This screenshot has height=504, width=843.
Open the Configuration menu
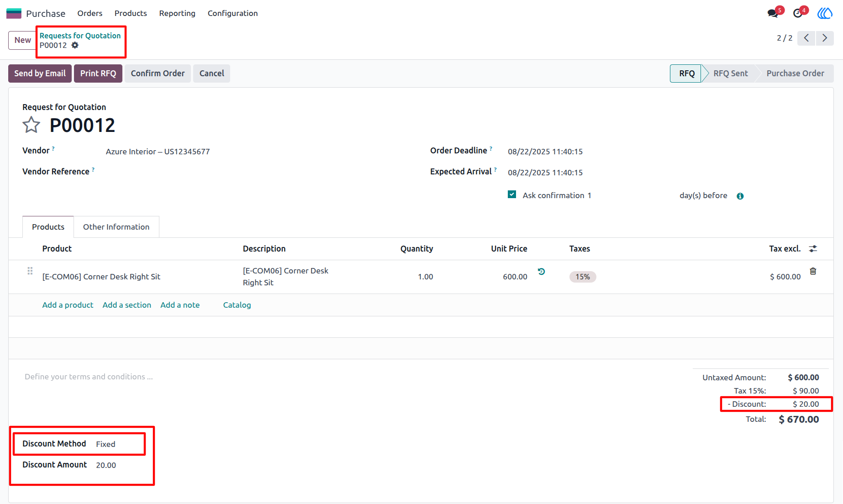click(x=233, y=13)
